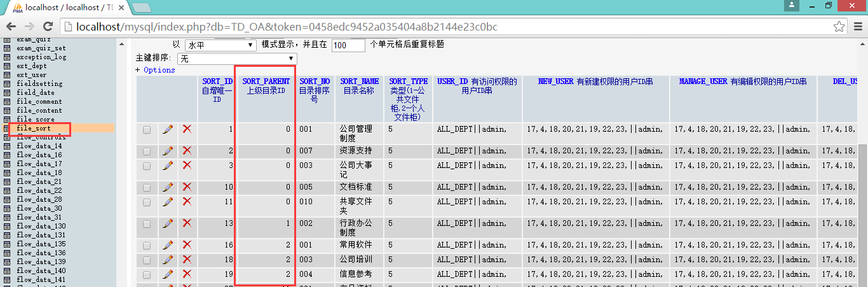868x287 pixels.
Task: Sort by the SORT_PARENT column header
Action: point(266,81)
